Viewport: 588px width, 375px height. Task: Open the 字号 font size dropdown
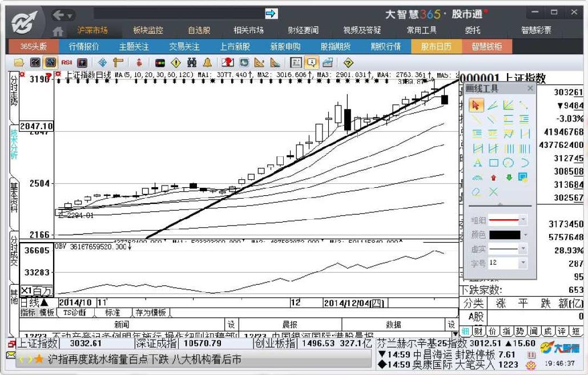(523, 263)
